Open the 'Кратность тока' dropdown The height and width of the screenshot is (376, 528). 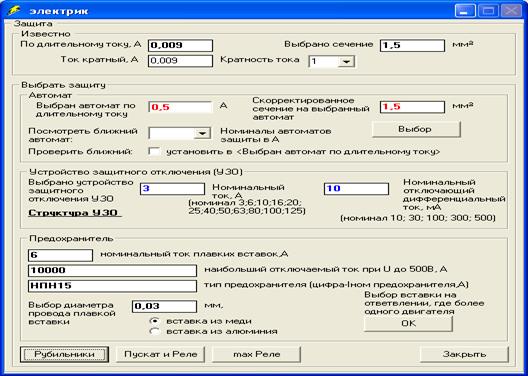point(346,62)
